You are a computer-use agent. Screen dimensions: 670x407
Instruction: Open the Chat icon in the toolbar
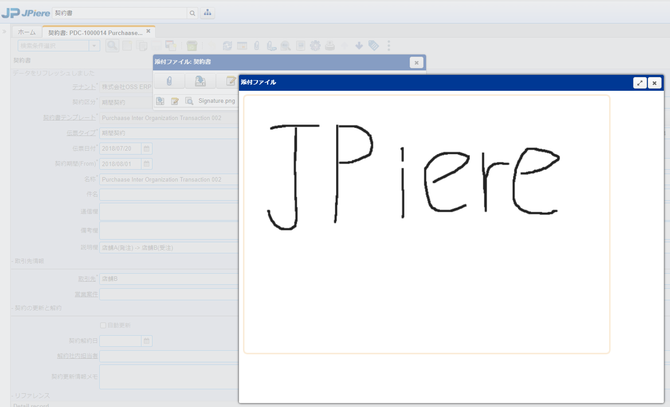tap(271, 46)
